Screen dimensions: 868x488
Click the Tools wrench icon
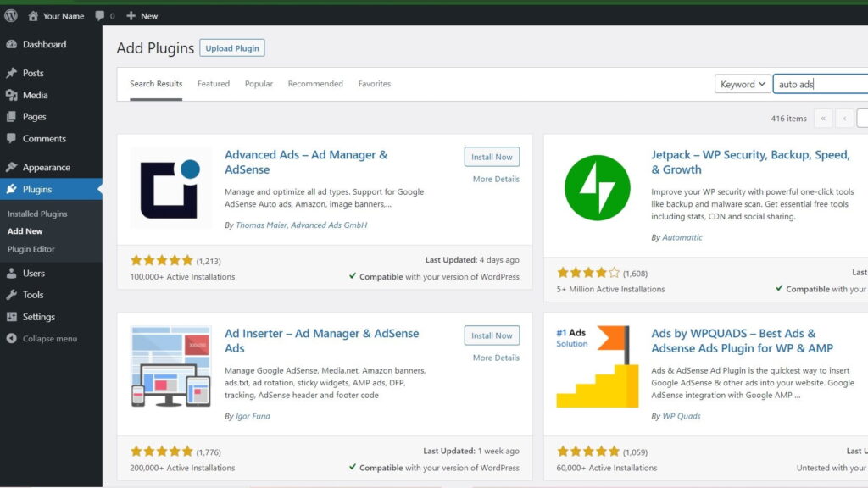coord(12,295)
